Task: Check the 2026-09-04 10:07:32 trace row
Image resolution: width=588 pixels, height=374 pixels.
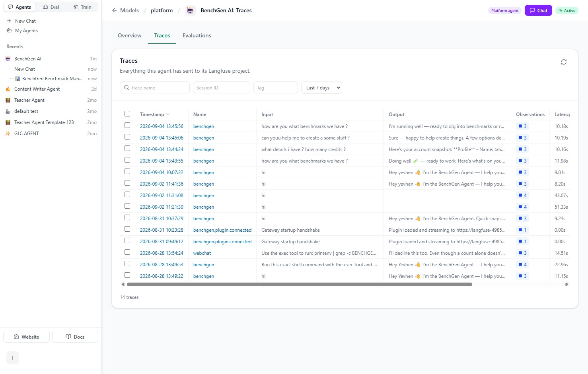Action: coord(127,171)
